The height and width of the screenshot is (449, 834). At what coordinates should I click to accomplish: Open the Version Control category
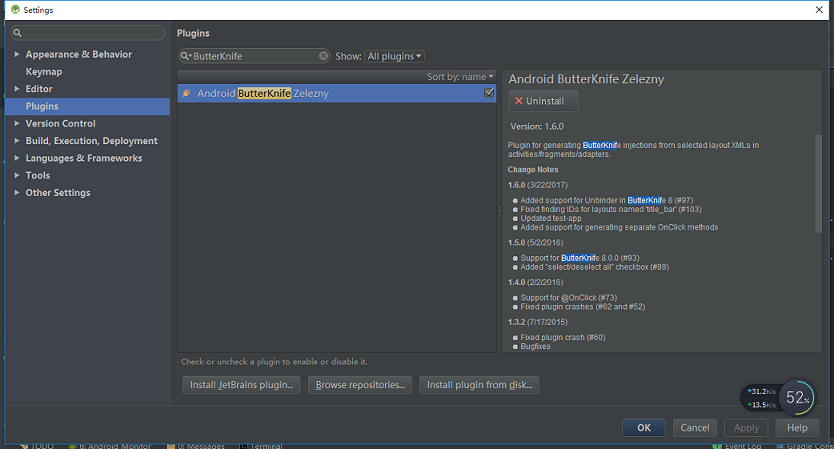click(x=61, y=123)
